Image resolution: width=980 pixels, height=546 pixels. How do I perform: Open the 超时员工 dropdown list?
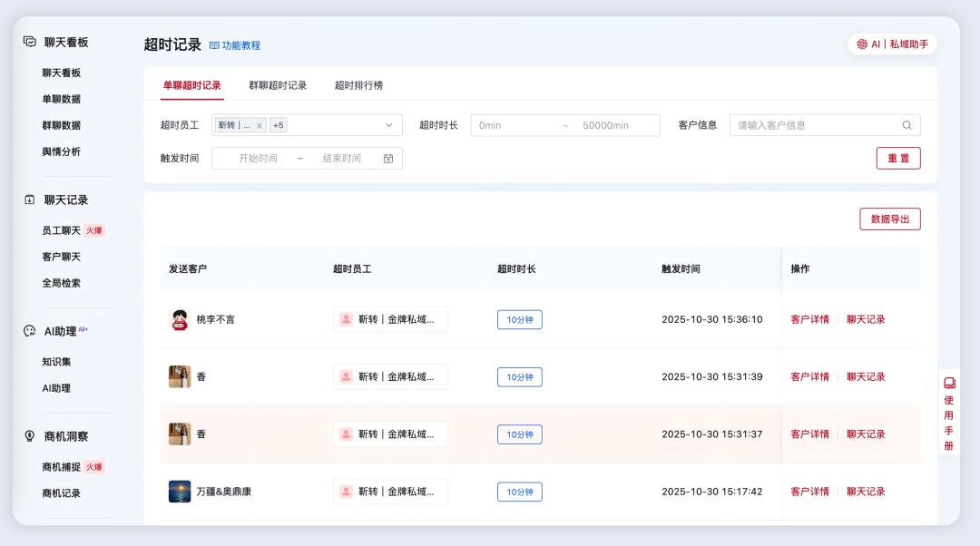pos(388,124)
